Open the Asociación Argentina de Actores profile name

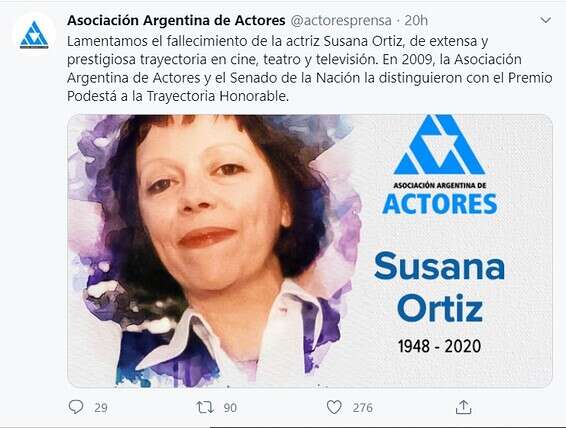[x=176, y=20]
